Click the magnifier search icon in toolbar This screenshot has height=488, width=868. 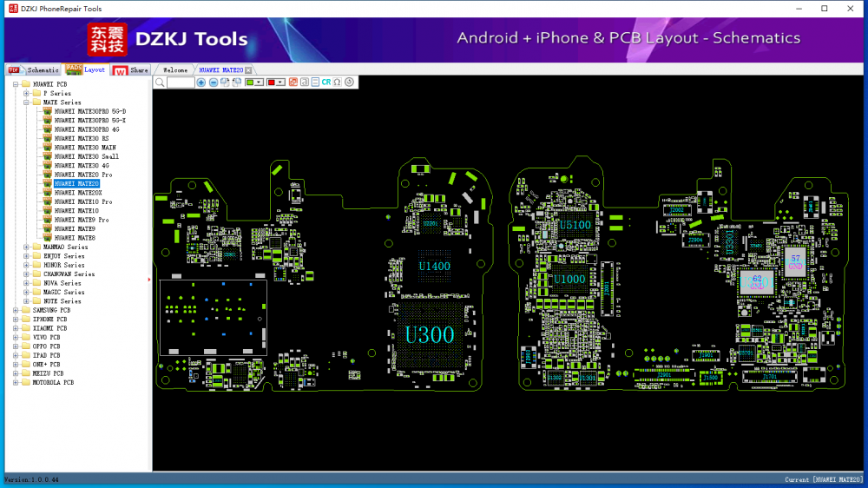click(160, 82)
